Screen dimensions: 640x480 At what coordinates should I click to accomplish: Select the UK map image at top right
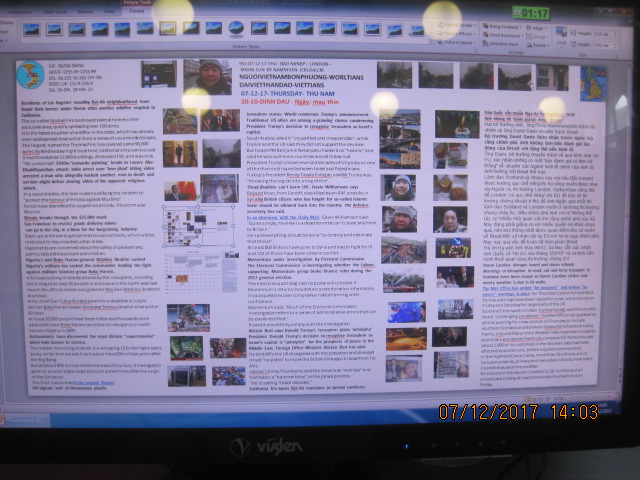tap(593, 84)
